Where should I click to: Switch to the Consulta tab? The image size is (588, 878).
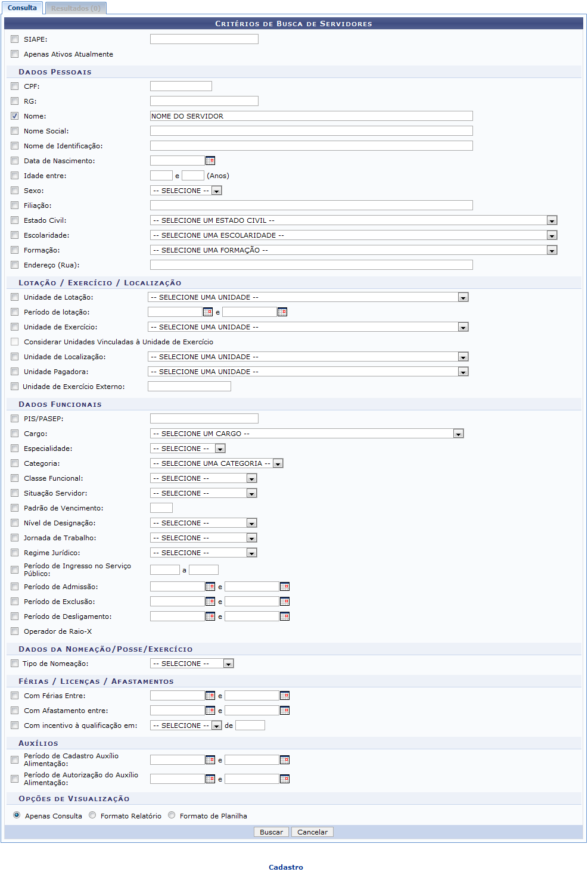(x=23, y=8)
